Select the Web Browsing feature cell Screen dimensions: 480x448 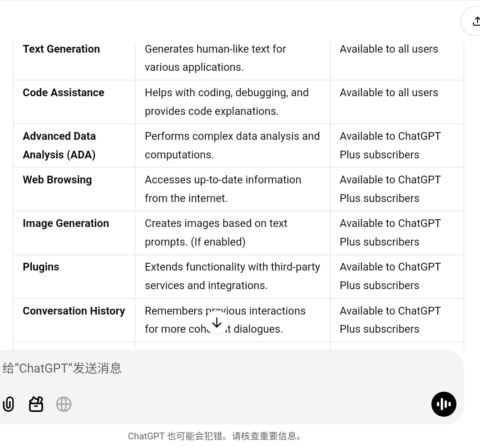pyautogui.click(x=74, y=189)
